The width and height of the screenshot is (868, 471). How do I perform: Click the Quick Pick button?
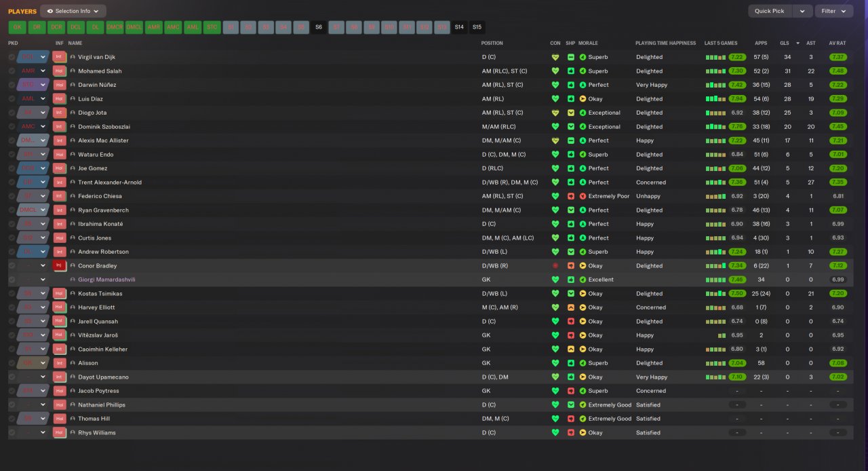coord(770,11)
